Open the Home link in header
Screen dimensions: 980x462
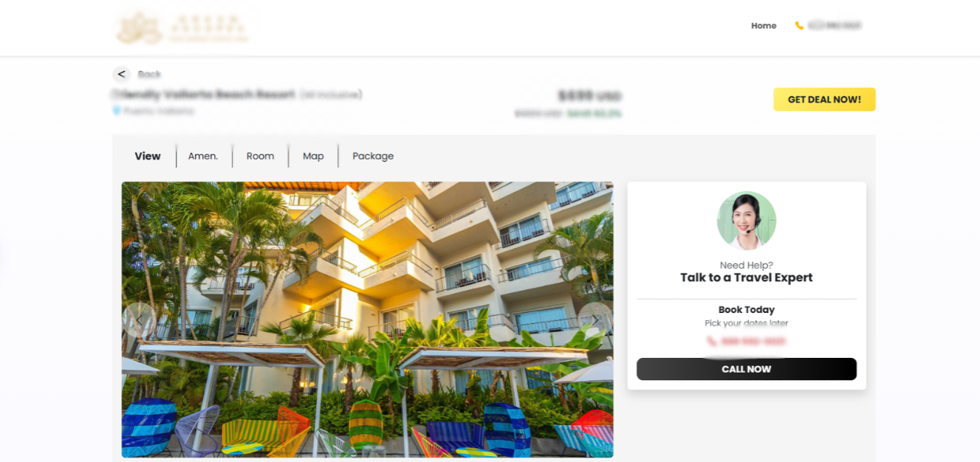tap(764, 26)
